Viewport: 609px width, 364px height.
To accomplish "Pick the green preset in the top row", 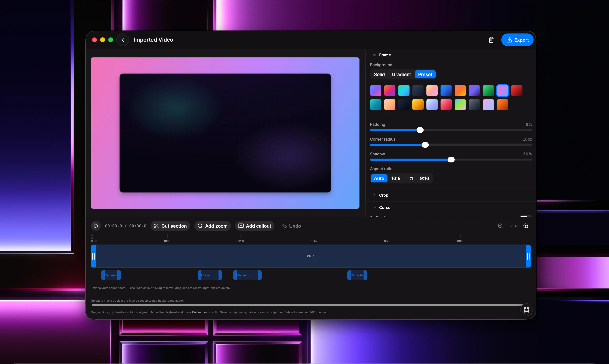I will [488, 91].
